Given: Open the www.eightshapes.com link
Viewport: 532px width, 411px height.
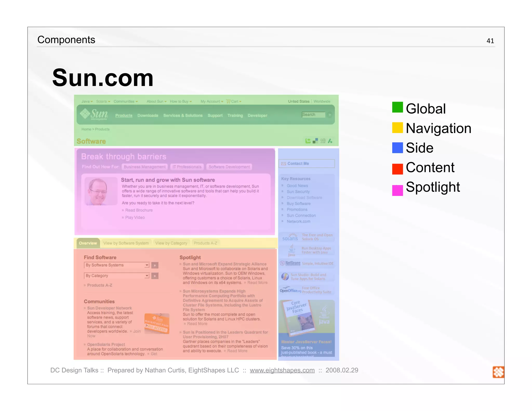Looking at the screenshot, I should pyautogui.click(x=282, y=370).
